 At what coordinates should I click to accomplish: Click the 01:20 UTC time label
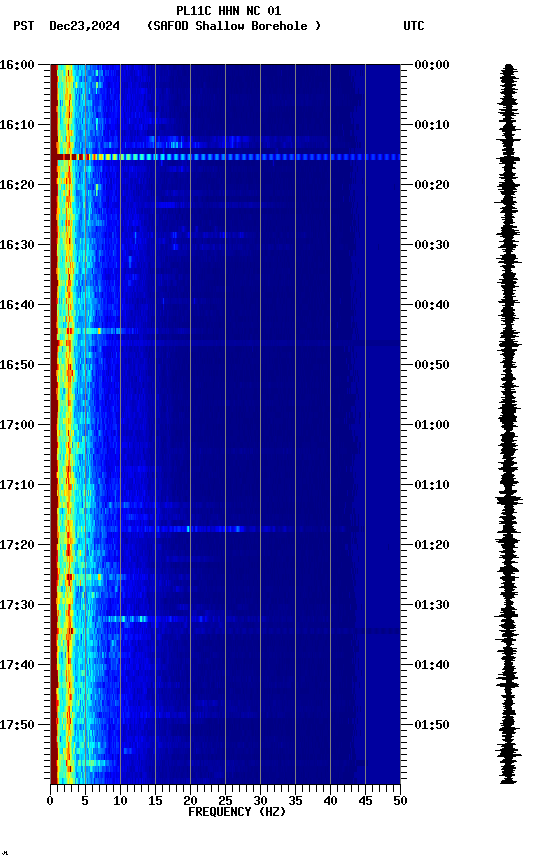432,546
